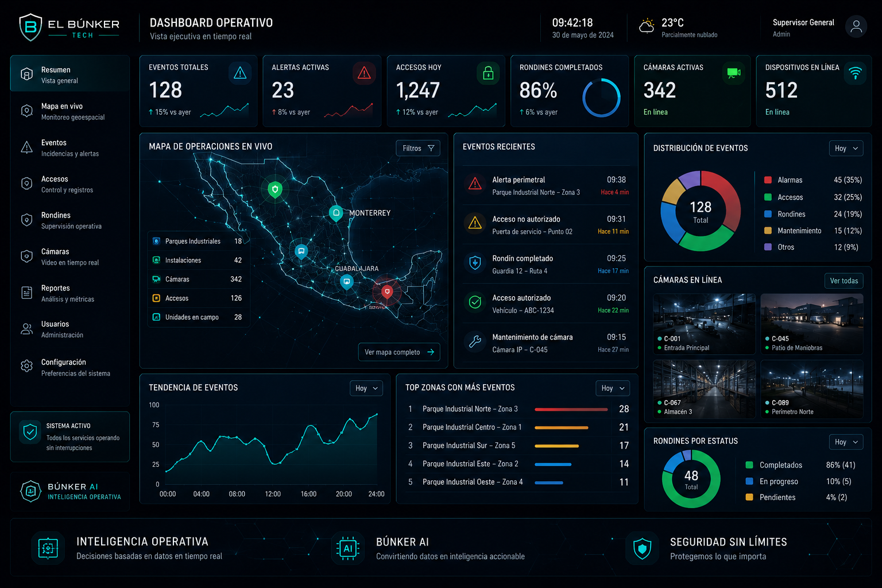Go to Mapa en vivo

point(69,111)
